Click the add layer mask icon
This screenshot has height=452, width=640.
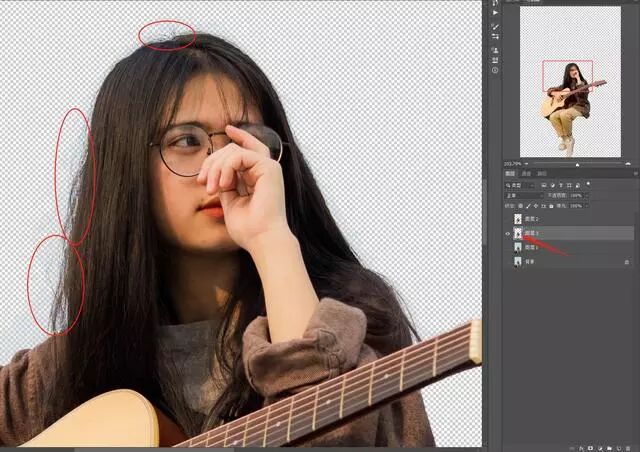590,448
